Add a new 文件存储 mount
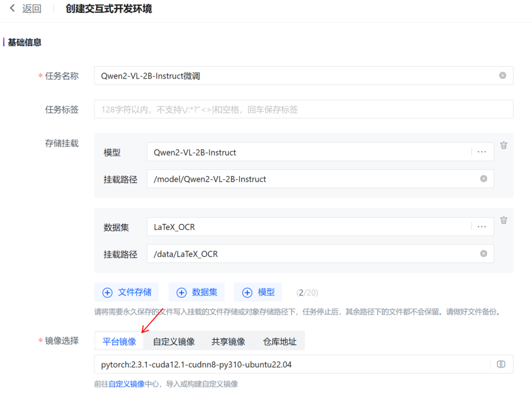The image size is (532, 394). (127, 292)
